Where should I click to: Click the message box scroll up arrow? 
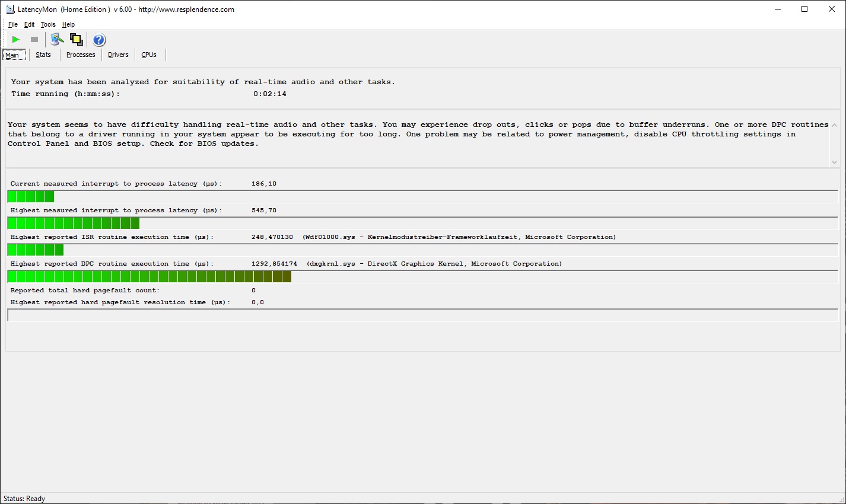click(x=834, y=125)
